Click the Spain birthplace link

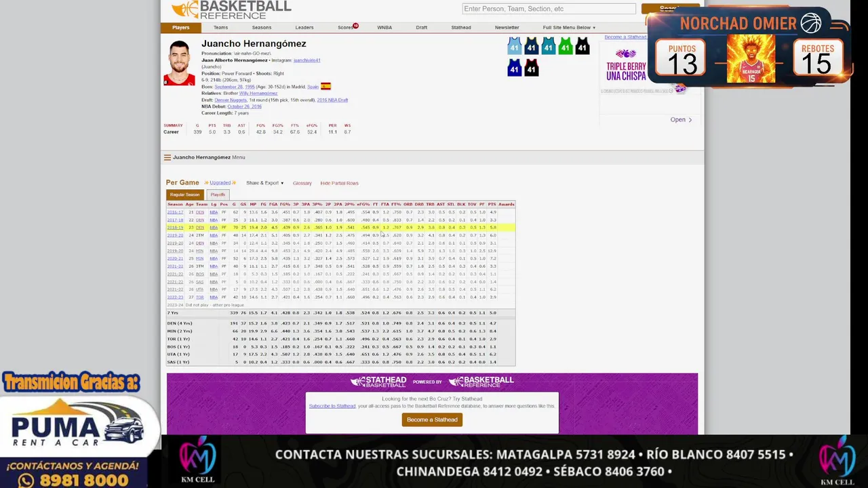click(313, 87)
